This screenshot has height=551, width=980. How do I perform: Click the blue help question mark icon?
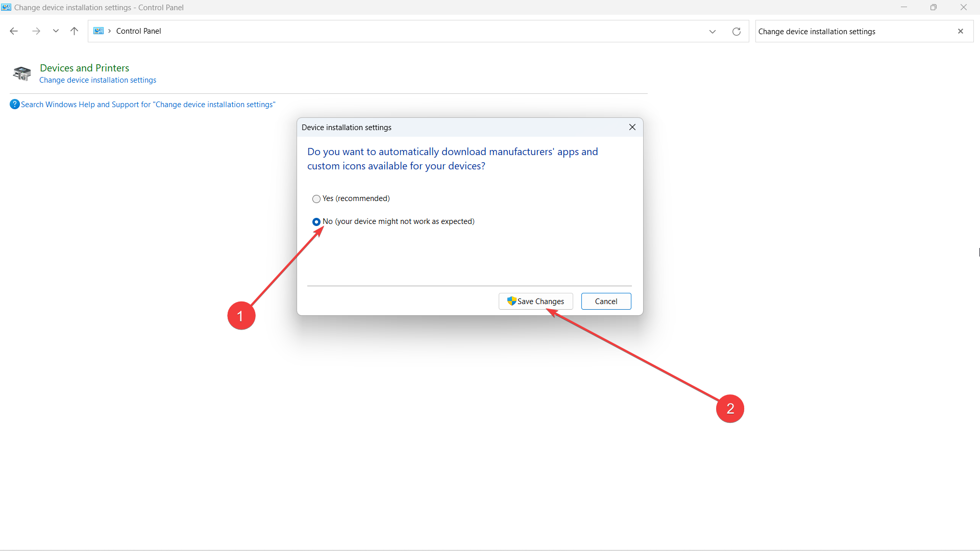point(14,104)
